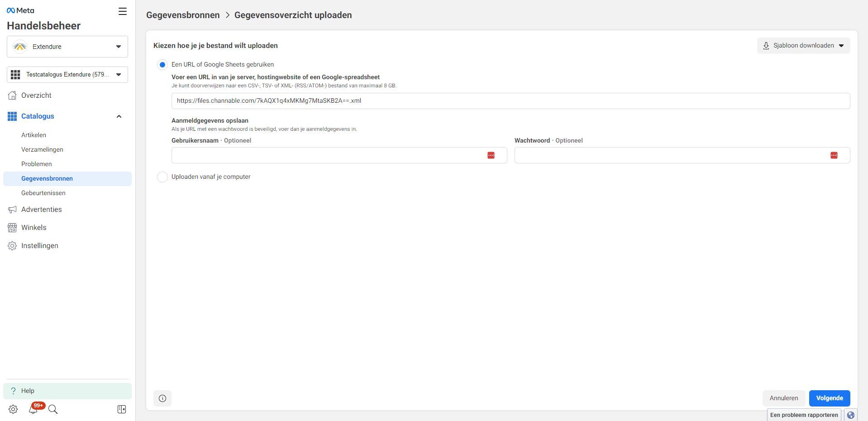Image resolution: width=868 pixels, height=421 pixels.
Task: Click the Winkels storefront icon
Action: tap(12, 228)
